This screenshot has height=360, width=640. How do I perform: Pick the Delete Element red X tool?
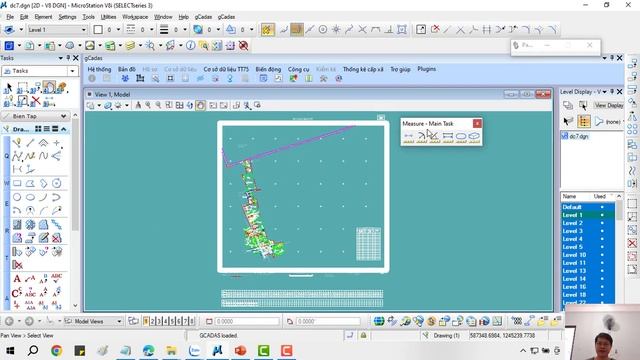[36, 100]
